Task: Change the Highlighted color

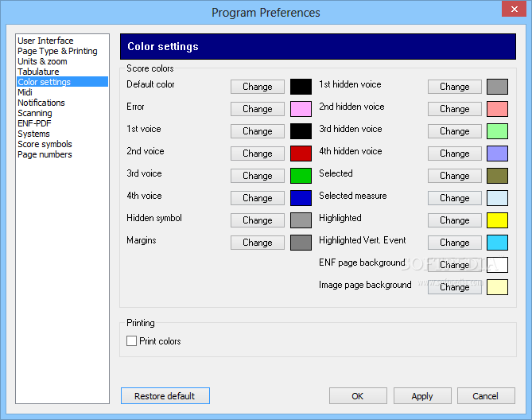Action: [455, 220]
